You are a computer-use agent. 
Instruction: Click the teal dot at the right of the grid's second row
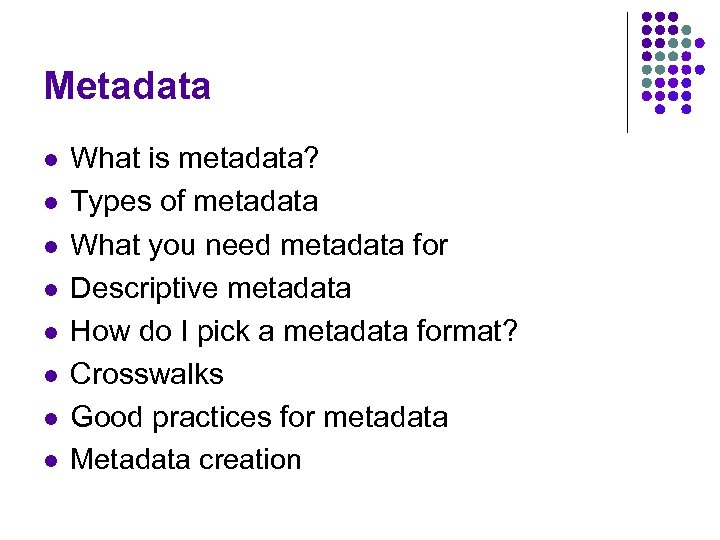[686, 31]
